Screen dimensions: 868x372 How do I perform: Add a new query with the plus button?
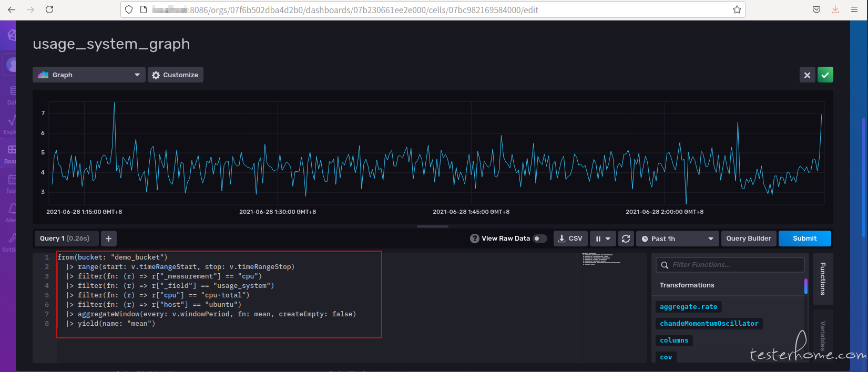pos(108,239)
